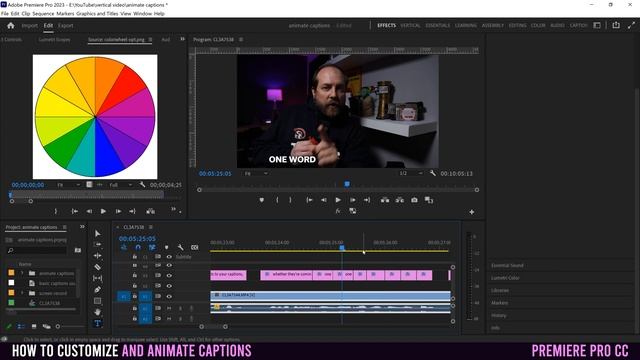Step forward one frame in Program Monitor
This screenshot has height=360, width=640.
point(353,200)
